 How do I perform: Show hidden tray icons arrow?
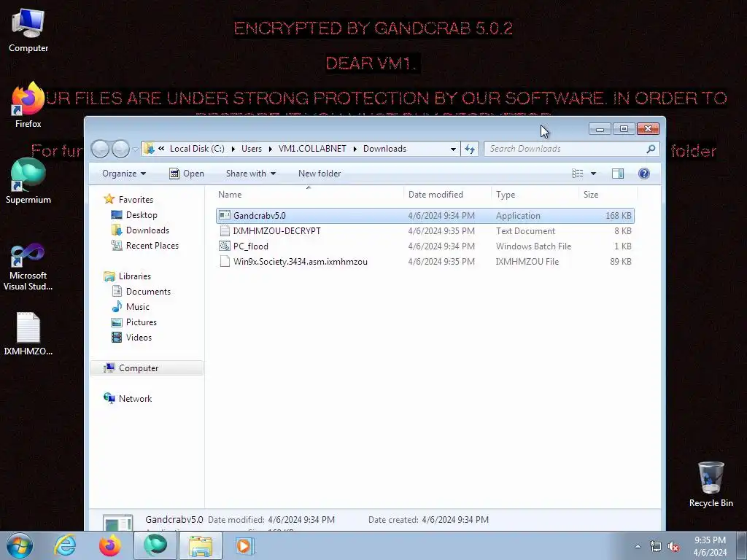(x=638, y=547)
